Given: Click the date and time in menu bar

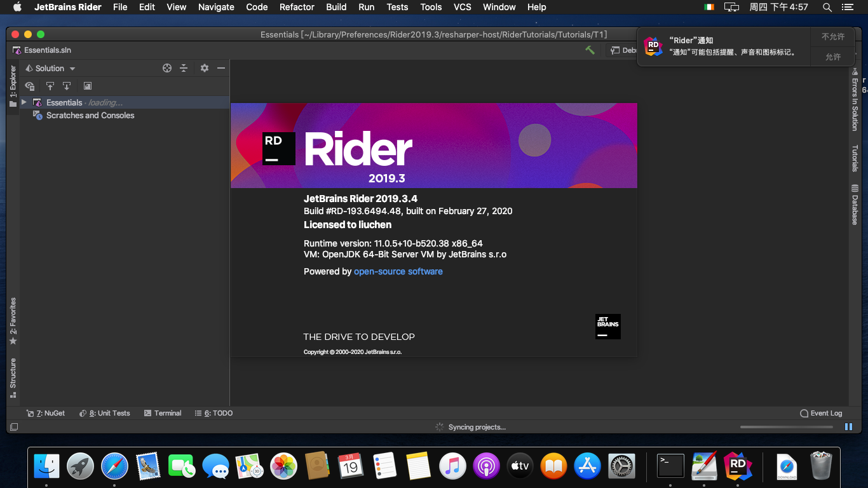Looking at the screenshot, I should pos(778,7).
